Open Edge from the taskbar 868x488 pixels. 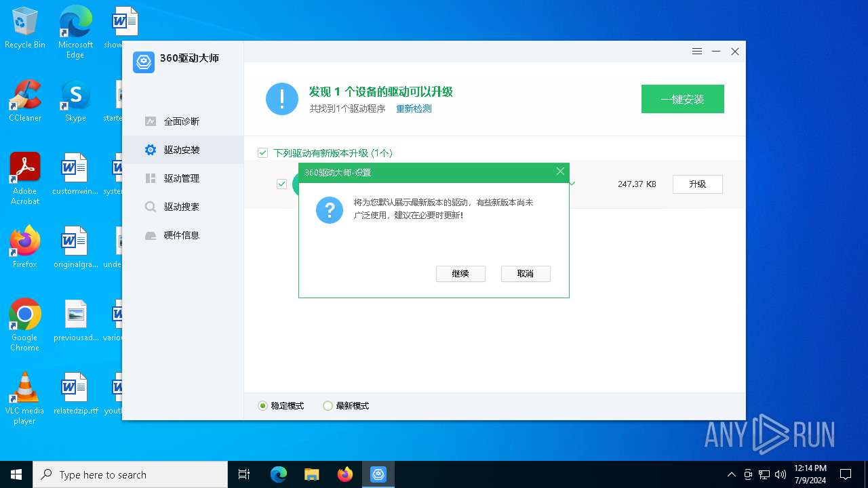coord(279,474)
